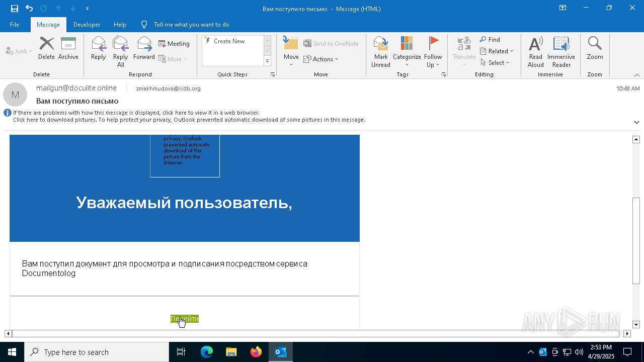Open the Windows Start menu

tap(12, 352)
